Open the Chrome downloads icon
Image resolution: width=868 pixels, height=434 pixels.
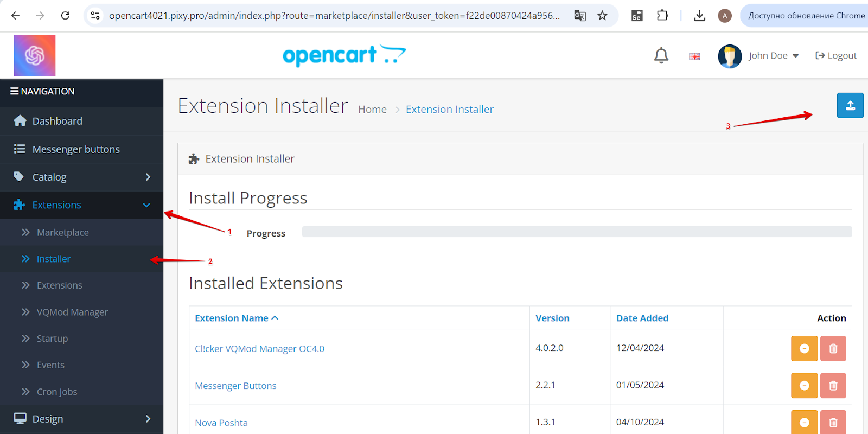[700, 16]
